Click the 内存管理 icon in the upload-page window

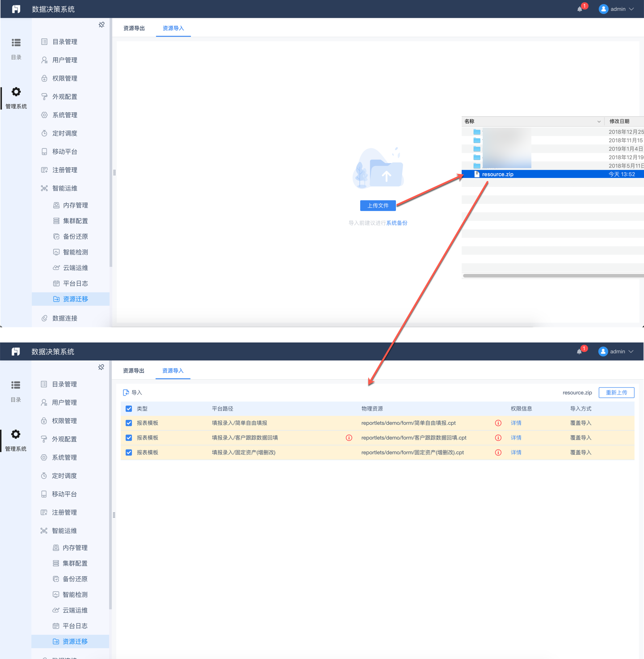point(56,205)
